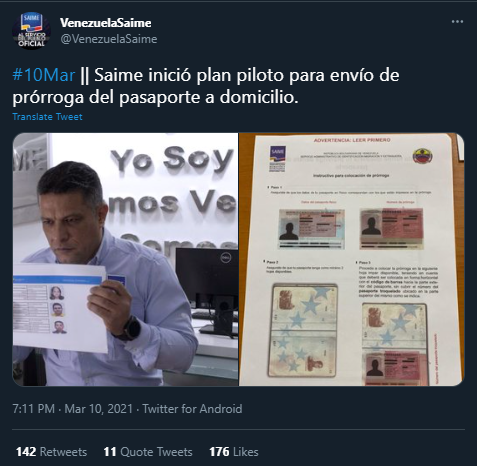Open the three-dot more options menu
The image size is (477, 466).
click(457, 22)
